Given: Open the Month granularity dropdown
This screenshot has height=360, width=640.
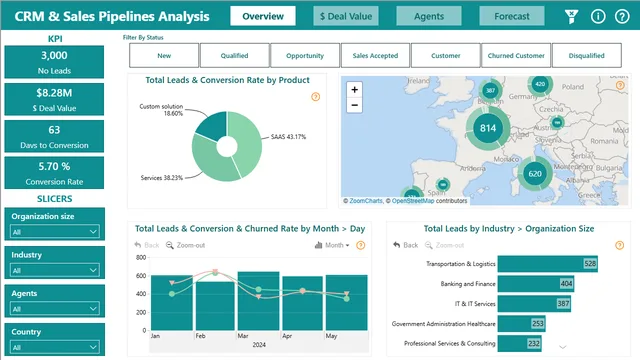Looking at the screenshot, I should [332, 245].
